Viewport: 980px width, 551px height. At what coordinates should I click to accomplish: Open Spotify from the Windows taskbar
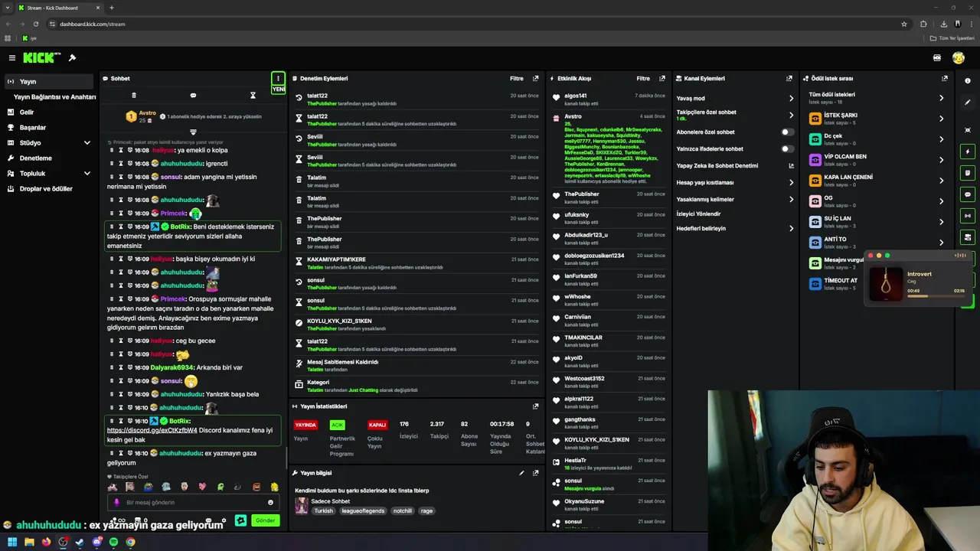tap(113, 542)
